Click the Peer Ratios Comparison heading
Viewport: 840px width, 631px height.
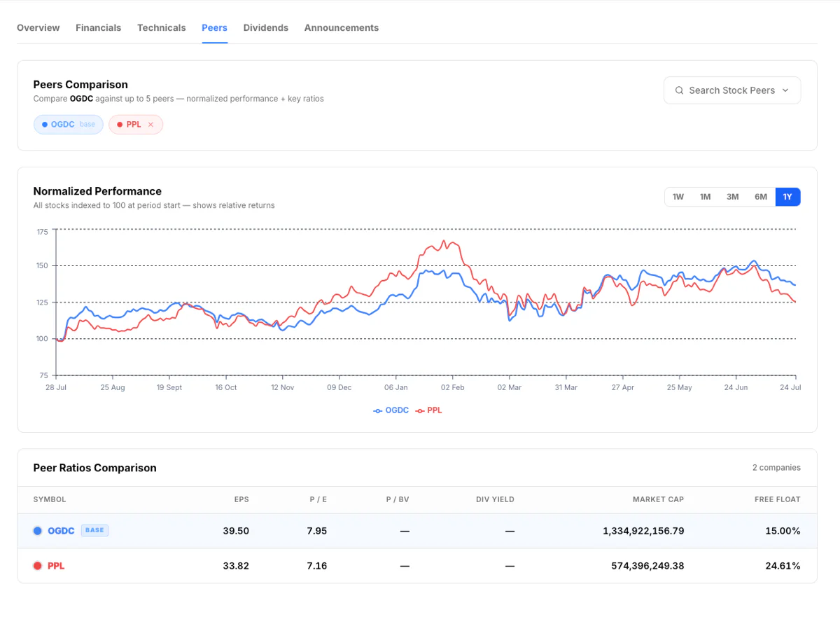[95, 468]
